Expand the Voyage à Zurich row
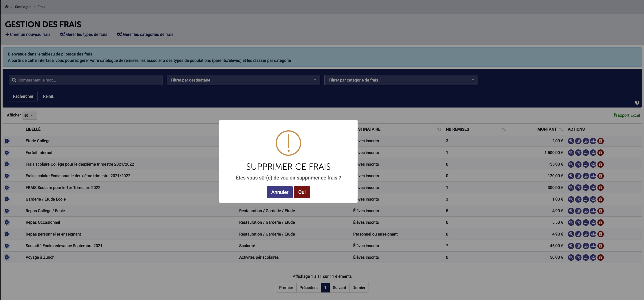The image size is (644, 300). [x=7, y=257]
